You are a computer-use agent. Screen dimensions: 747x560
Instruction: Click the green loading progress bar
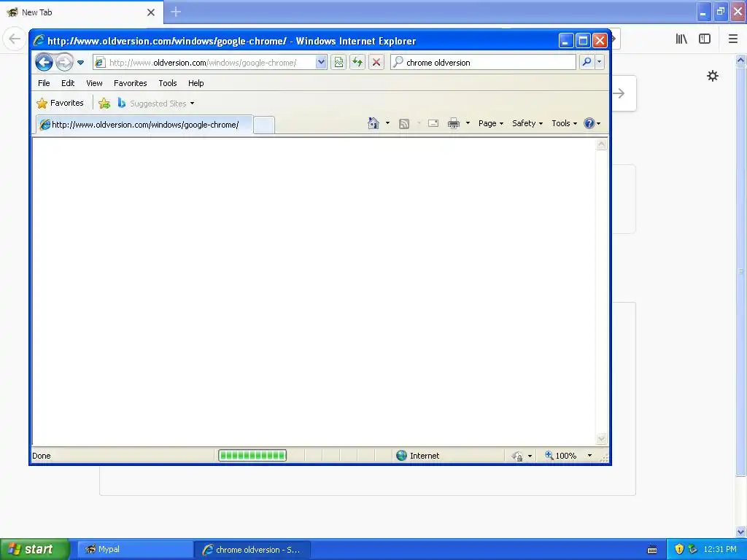click(x=252, y=456)
